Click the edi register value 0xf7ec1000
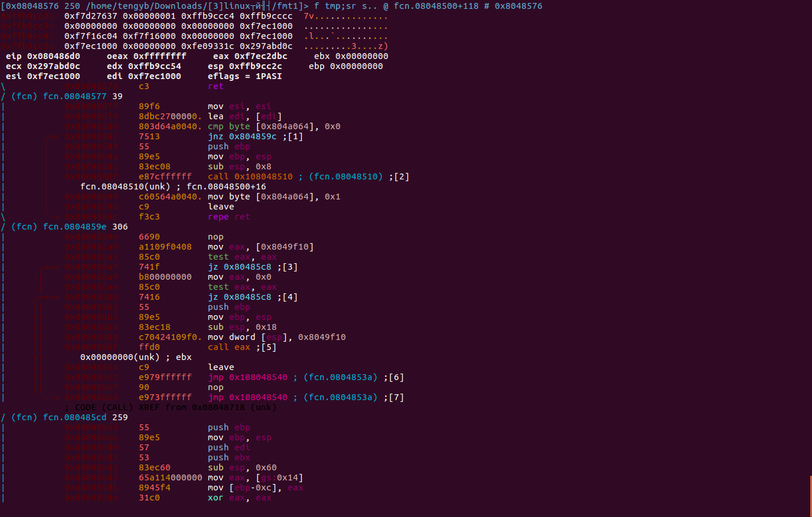Screen dimensions: 812x517 pyautogui.click(x=155, y=76)
